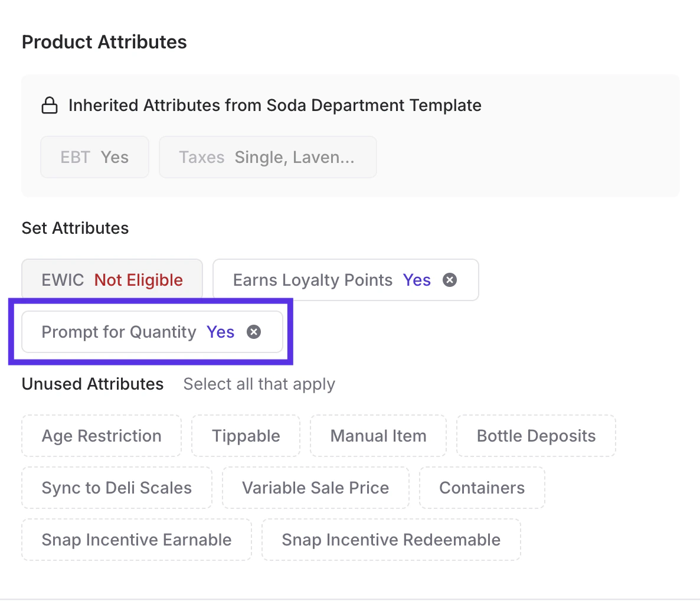700x601 pixels.
Task: Enable Snap Incentive Earnable attribute
Action: pyautogui.click(x=137, y=540)
